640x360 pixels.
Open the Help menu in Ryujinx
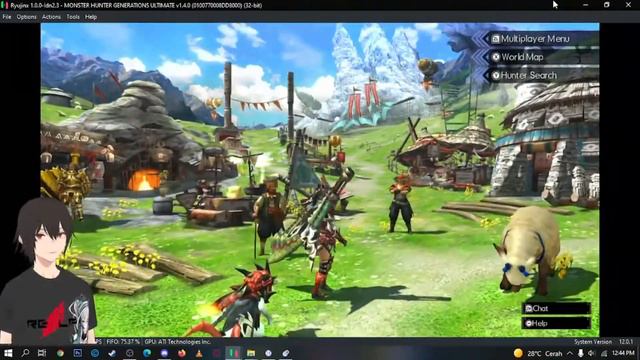[x=91, y=17]
